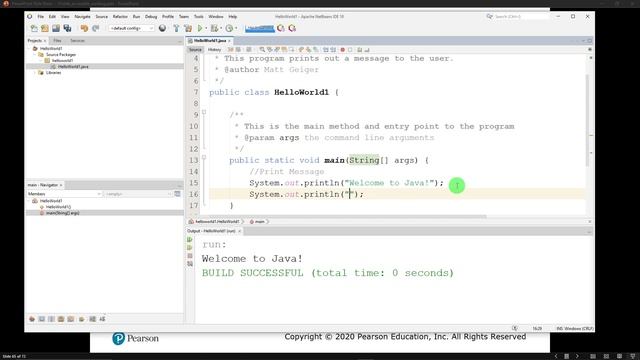
Task: Click the Stop Macro Recording icon in editor toolbar
Action: pos(350,50)
